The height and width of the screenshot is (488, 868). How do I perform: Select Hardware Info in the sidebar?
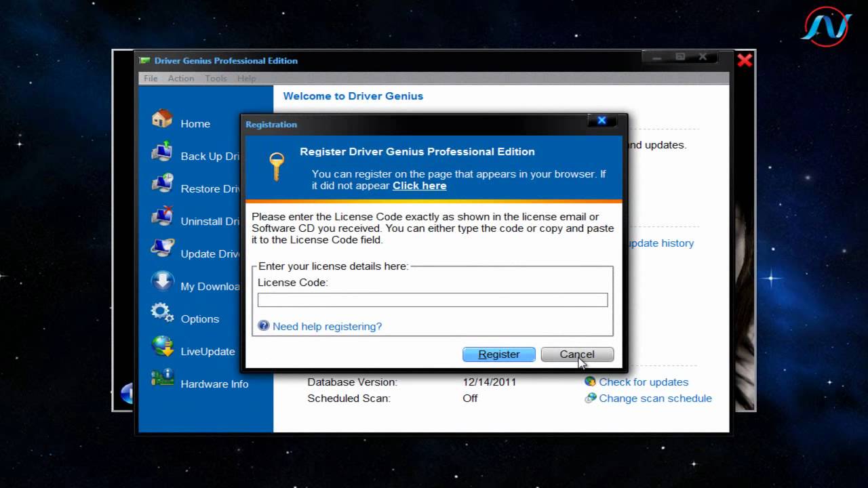[x=214, y=384]
